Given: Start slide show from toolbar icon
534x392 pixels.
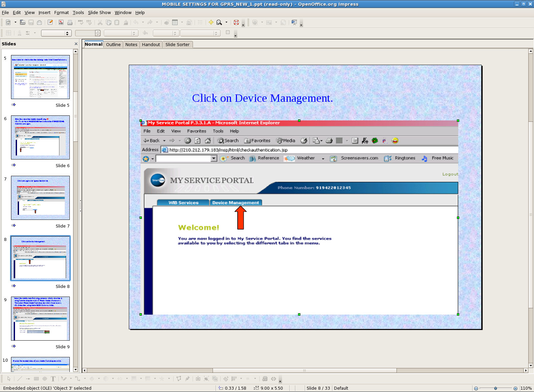Looking at the screenshot, I should pyautogui.click(x=294, y=22).
